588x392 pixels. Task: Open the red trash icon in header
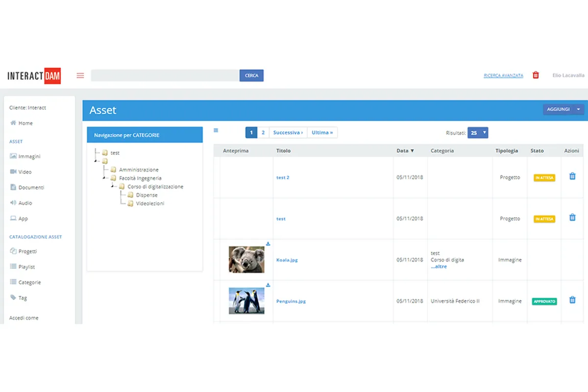pyautogui.click(x=536, y=75)
